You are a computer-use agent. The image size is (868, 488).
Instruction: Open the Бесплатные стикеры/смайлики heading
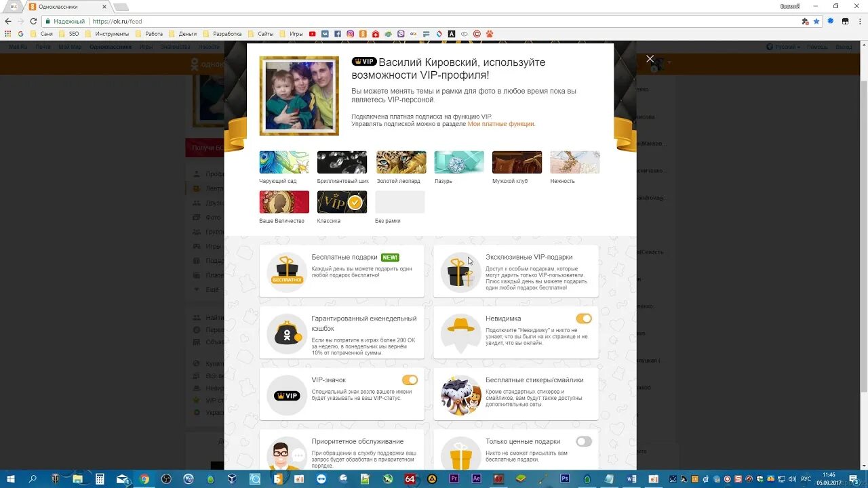[x=534, y=380]
